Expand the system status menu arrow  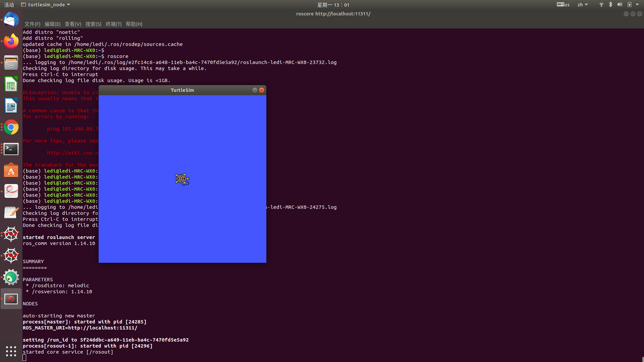pos(637,5)
